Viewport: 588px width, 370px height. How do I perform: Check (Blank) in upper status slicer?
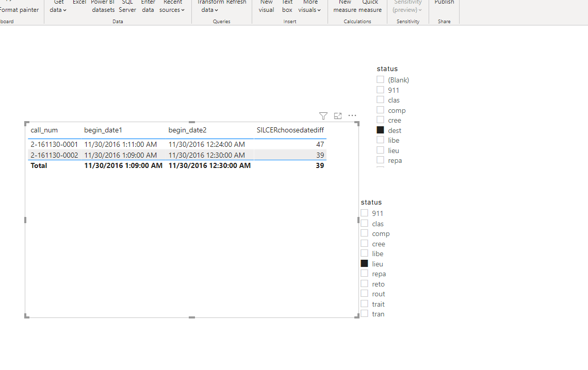click(380, 80)
